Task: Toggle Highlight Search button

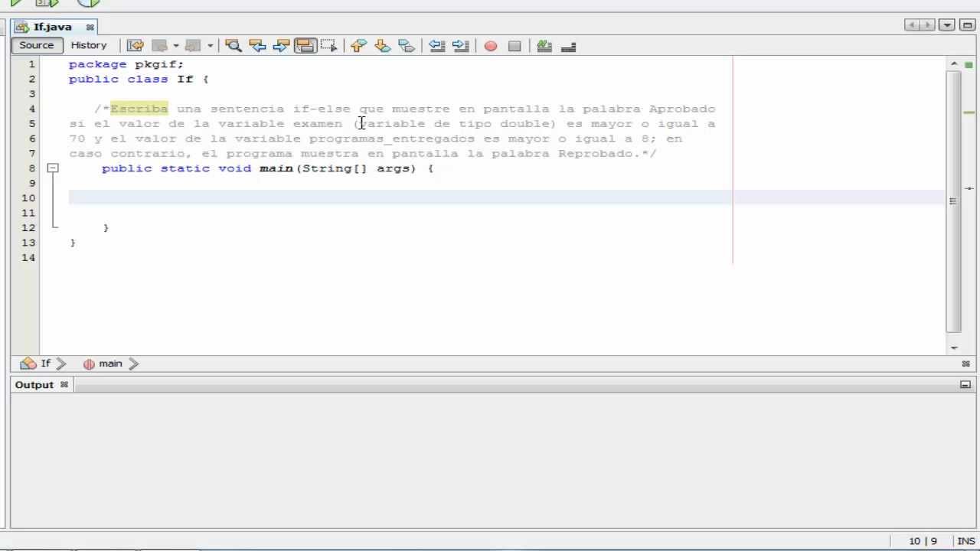Action: tap(305, 46)
